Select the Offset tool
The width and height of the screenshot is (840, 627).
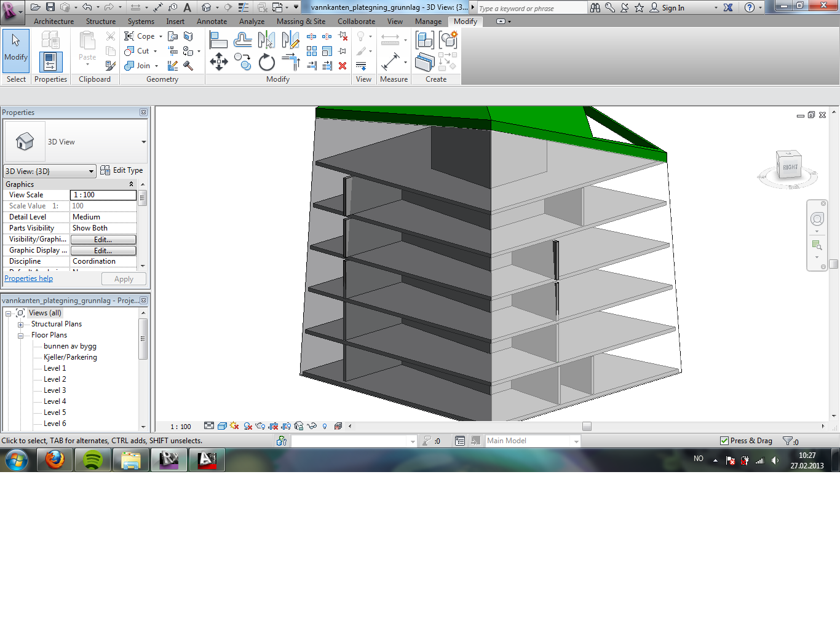point(243,41)
